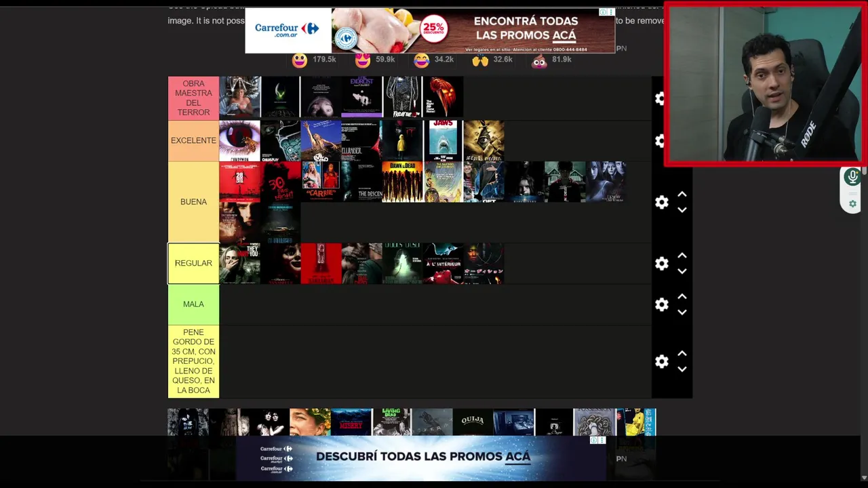The width and height of the screenshot is (868, 488).
Task: Move BUENA tier down with arrow
Action: (x=682, y=210)
